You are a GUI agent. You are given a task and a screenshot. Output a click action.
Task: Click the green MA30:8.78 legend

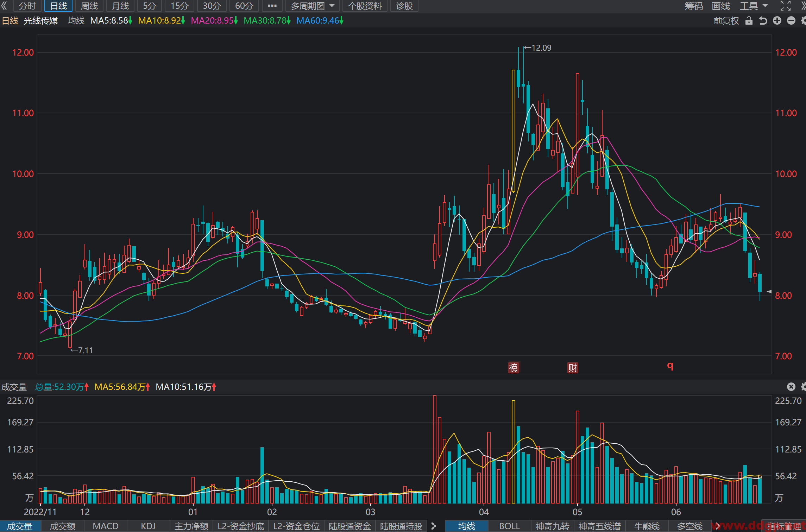(267, 21)
